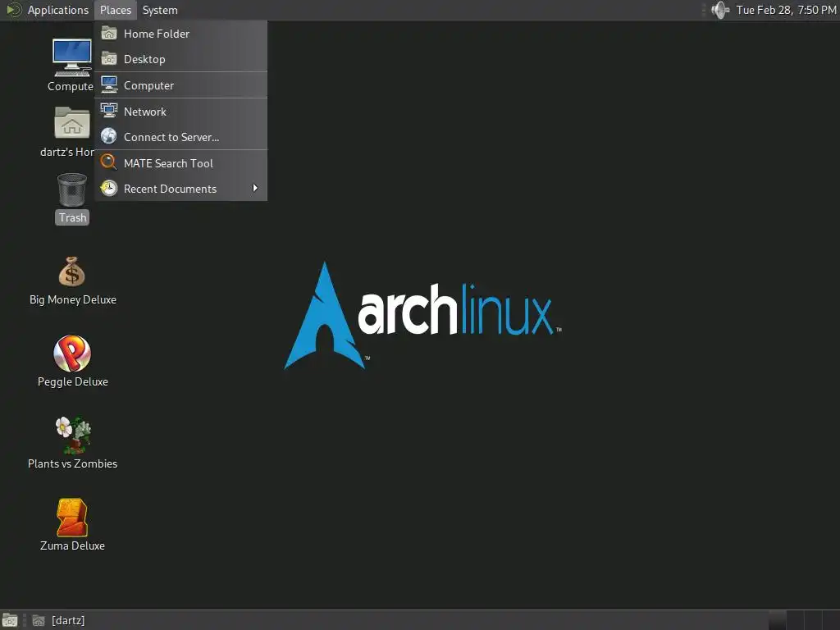Click the Desktop folder menu icon
This screenshot has height=630, width=840.
109,58
